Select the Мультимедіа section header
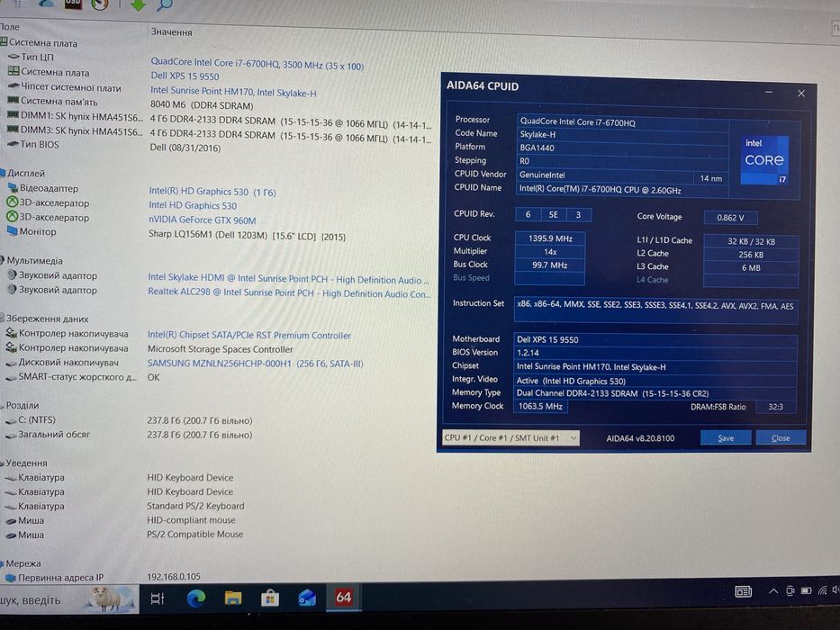The height and width of the screenshot is (630, 840). [x=32, y=260]
